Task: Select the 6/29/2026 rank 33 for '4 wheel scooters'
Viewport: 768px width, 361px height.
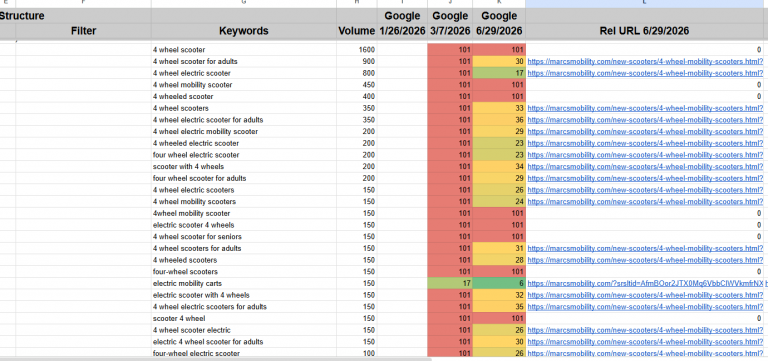Action: tap(499, 108)
